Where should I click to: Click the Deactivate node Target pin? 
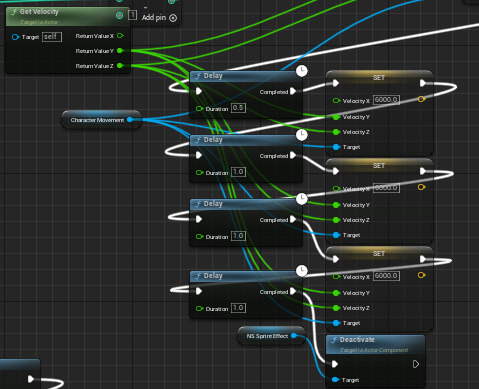pos(336,380)
